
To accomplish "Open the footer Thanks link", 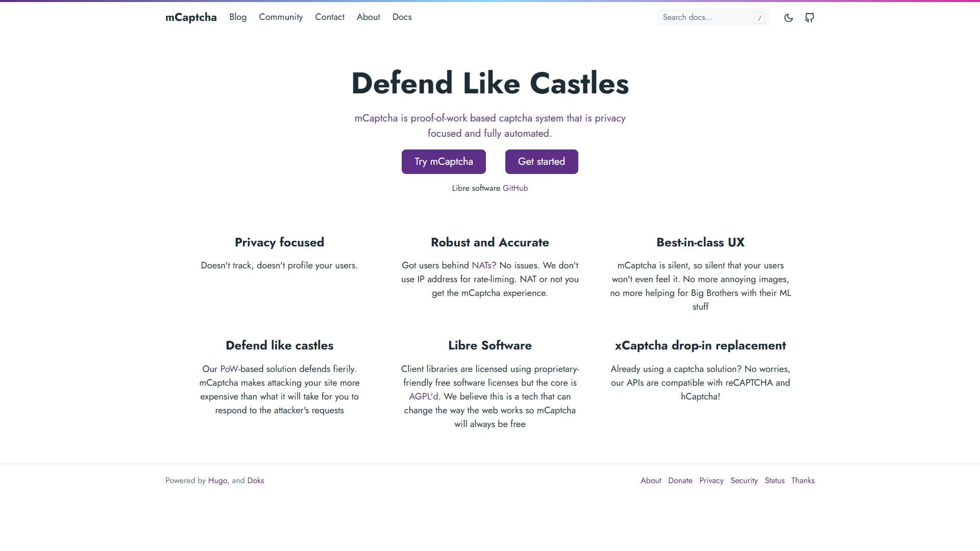I will click(x=803, y=481).
